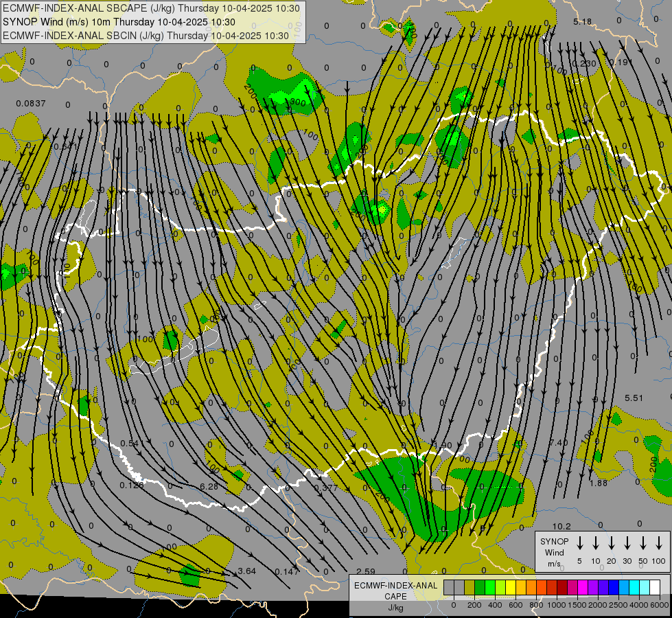Pick the magenta CAPE legend swatch
Image resolution: width=672 pixels, height=618 pixels.
pyautogui.click(x=583, y=587)
